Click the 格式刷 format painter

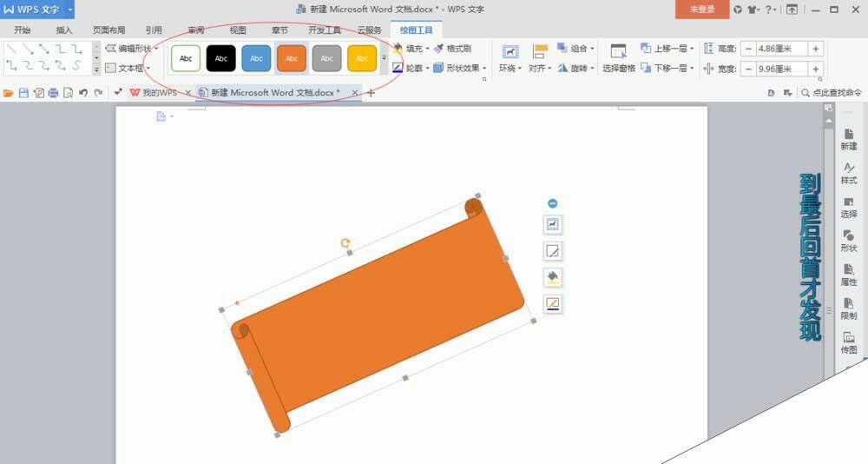(x=453, y=49)
